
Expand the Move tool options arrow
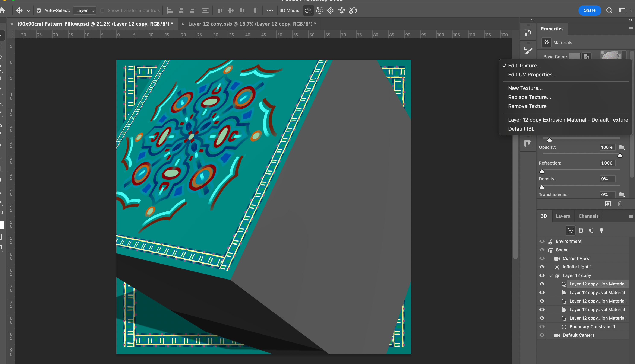click(28, 10)
